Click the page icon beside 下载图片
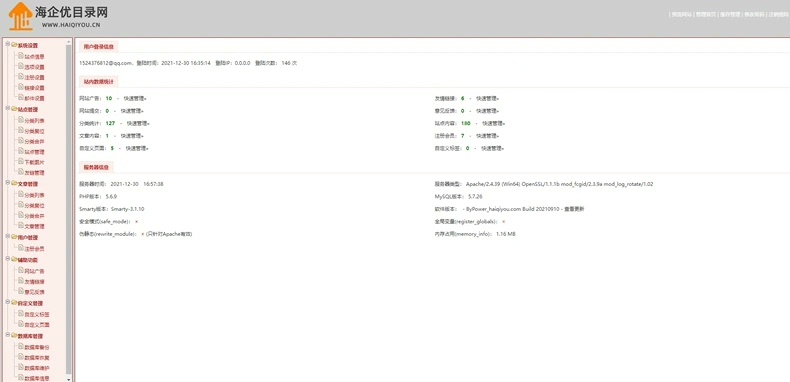790x382 pixels. [x=21, y=162]
